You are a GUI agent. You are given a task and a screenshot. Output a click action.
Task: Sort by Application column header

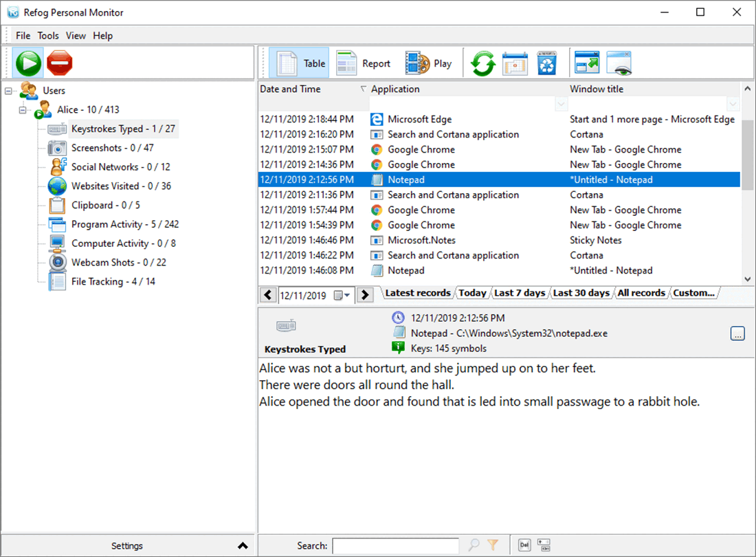(x=468, y=89)
